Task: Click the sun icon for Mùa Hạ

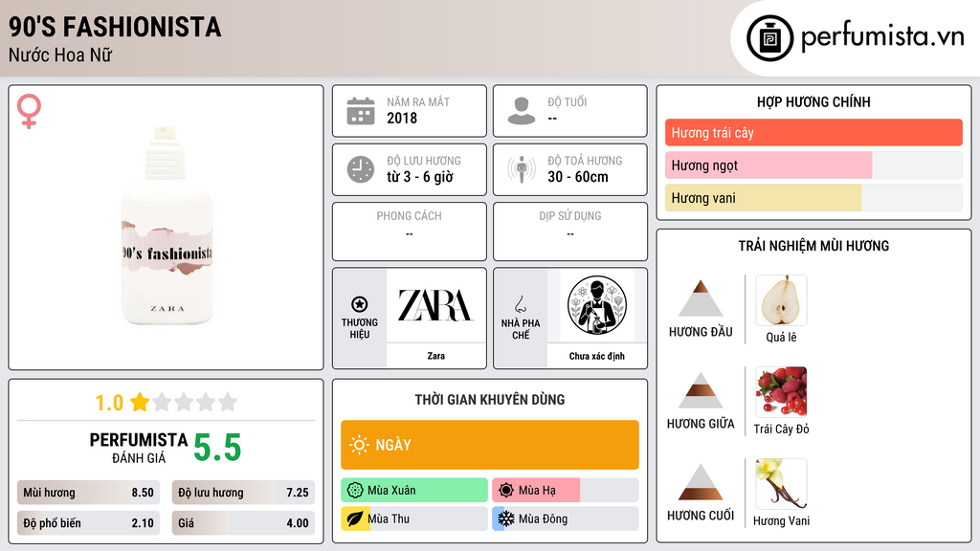Action: [x=506, y=491]
